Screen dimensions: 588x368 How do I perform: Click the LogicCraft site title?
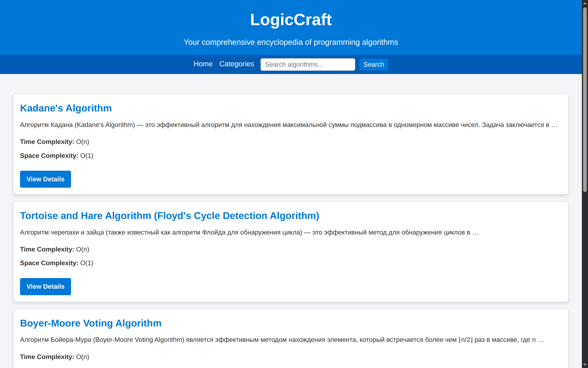291,19
